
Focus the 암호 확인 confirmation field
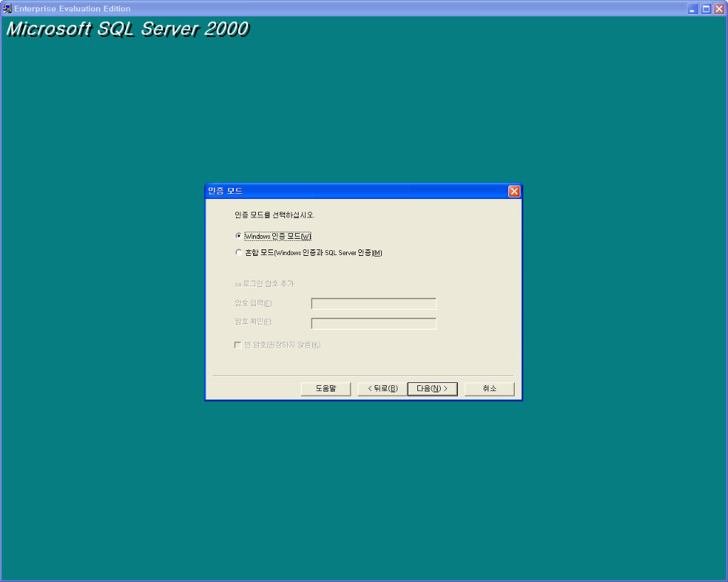click(x=374, y=323)
